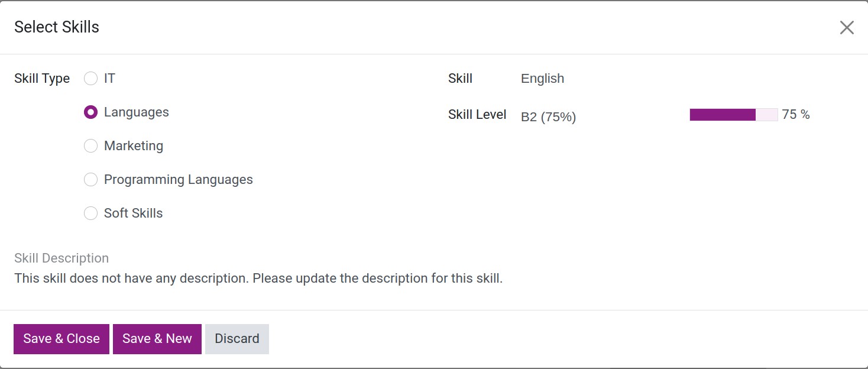Select the Programming Languages skill type

(90, 179)
